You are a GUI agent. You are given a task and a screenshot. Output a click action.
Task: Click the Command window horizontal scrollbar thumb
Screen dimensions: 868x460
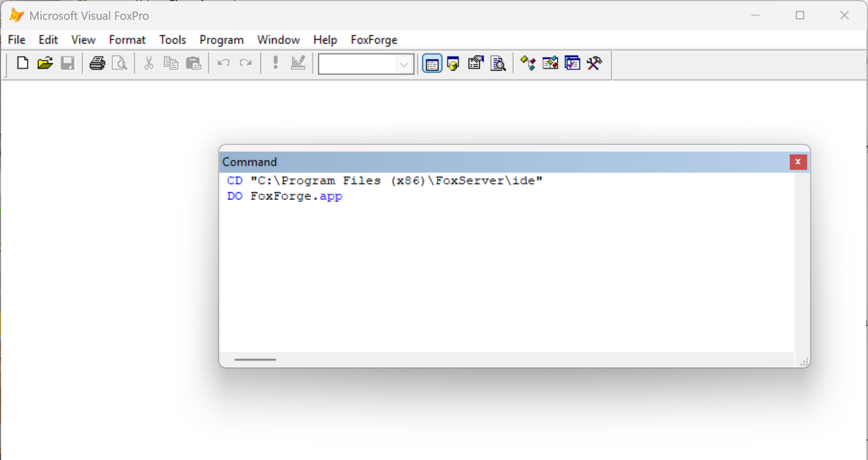pyautogui.click(x=255, y=360)
